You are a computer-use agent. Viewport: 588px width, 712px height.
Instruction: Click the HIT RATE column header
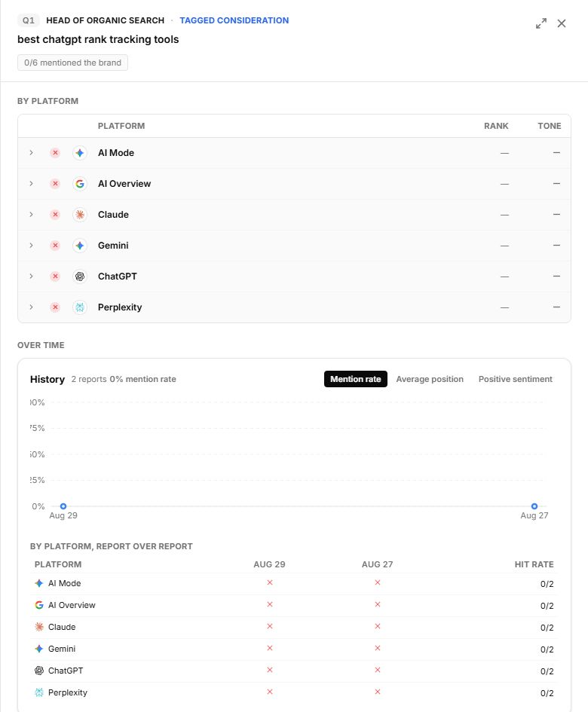point(534,564)
